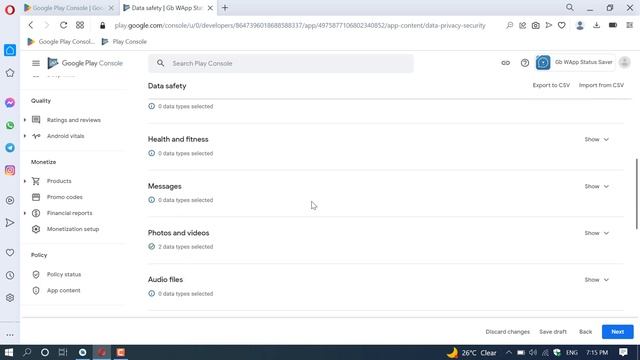Open Opera sidebar player icon
This screenshot has height=360, width=640.
click(10, 200)
